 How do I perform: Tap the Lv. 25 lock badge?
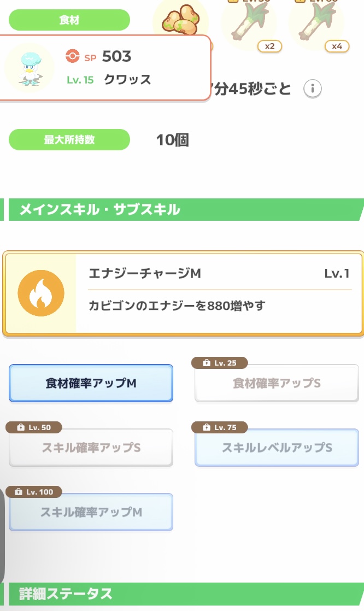(x=220, y=363)
